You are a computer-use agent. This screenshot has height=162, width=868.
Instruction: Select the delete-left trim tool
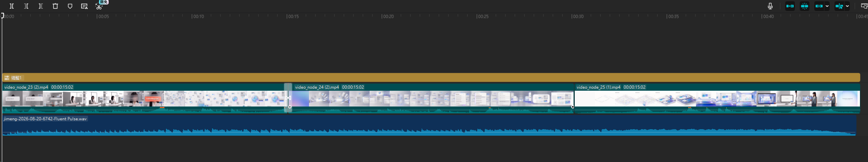click(26, 6)
